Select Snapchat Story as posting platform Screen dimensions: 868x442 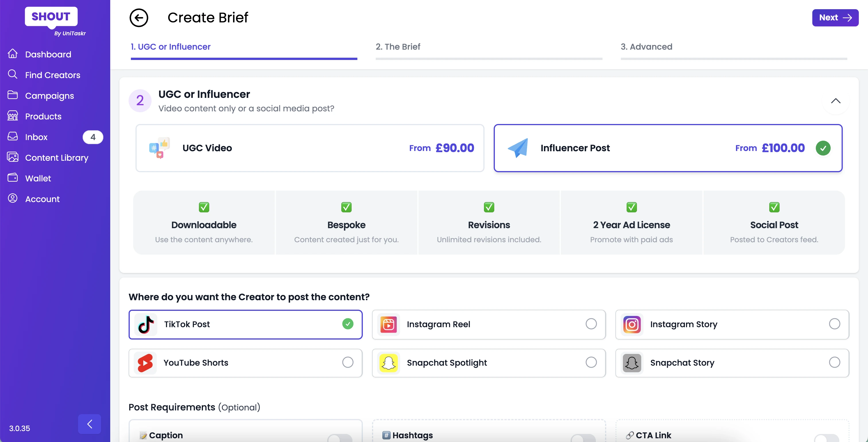tap(834, 362)
